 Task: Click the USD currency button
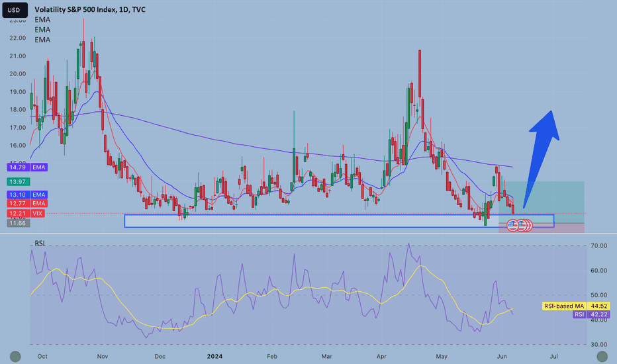(x=15, y=10)
